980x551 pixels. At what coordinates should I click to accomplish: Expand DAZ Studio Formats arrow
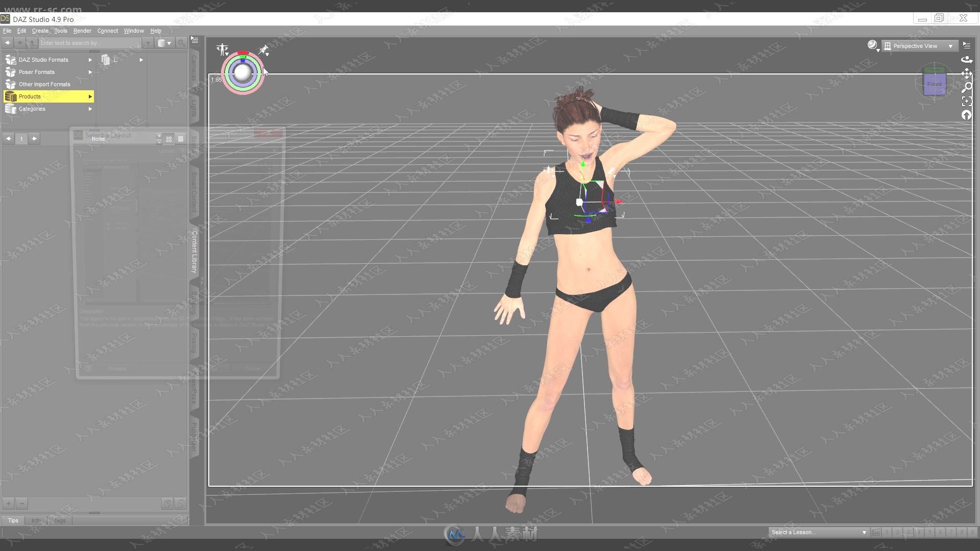click(90, 60)
